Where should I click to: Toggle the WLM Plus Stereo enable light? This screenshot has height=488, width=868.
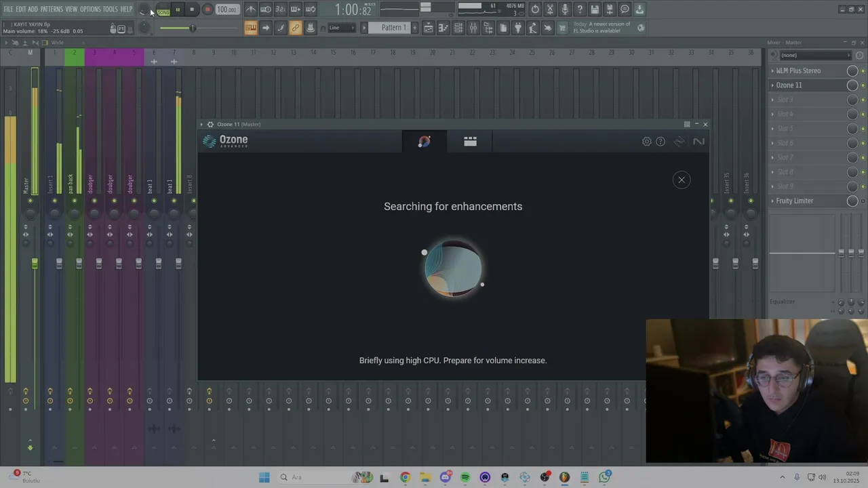click(863, 70)
